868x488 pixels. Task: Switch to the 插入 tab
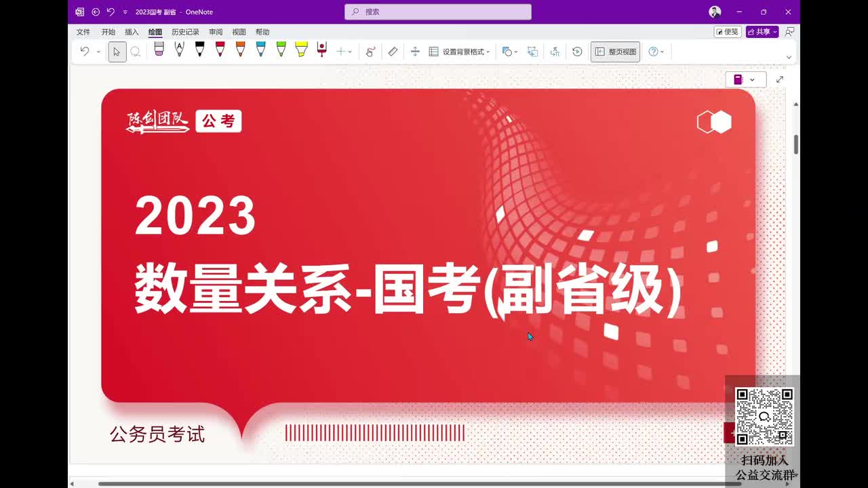(x=132, y=32)
